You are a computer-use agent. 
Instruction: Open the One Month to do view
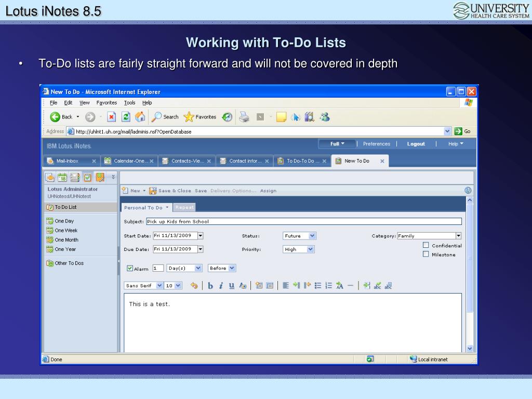point(62,240)
